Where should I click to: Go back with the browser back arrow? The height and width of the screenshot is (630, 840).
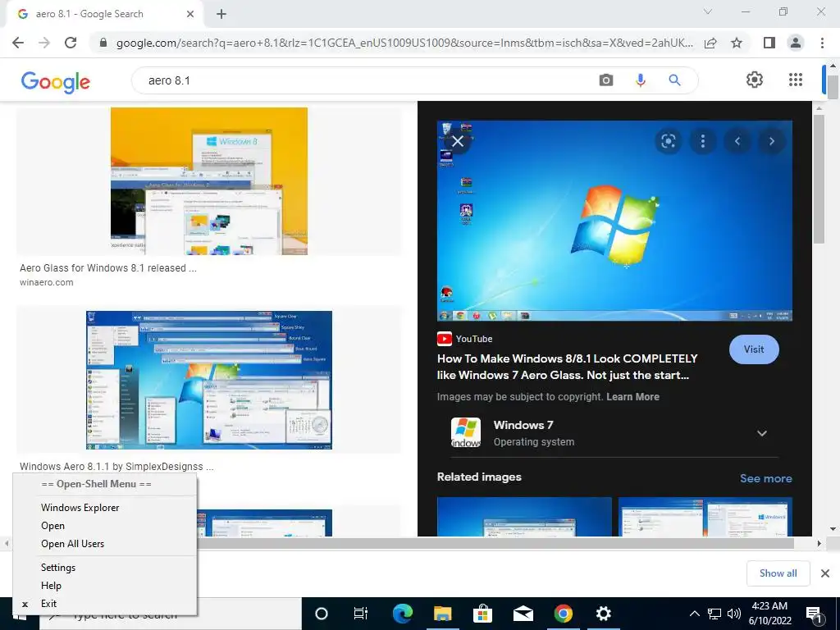tap(18, 43)
